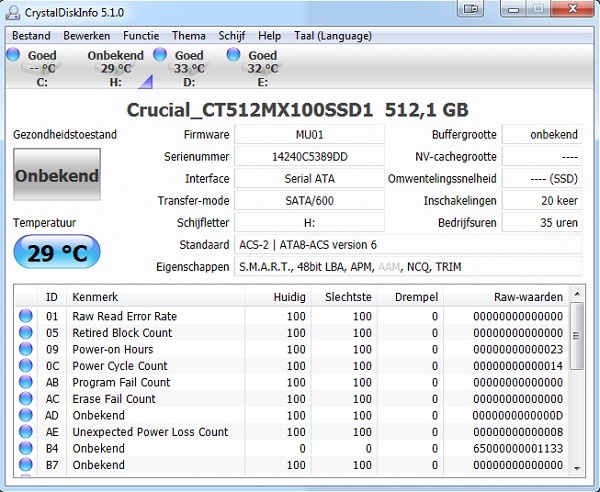Select drive H: with unknown status
The image size is (600, 492).
point(116,68)
